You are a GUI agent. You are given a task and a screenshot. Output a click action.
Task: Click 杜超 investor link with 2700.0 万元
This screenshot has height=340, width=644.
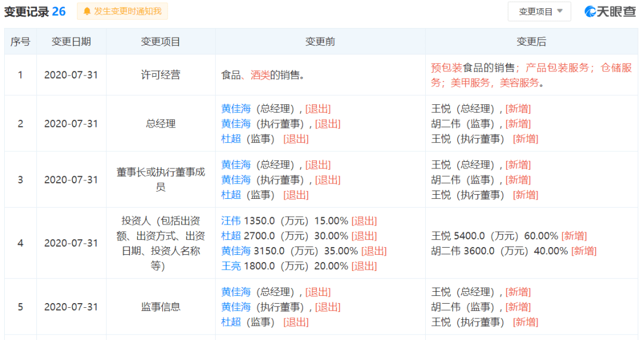pyautogui.click(x=231, y=236)
